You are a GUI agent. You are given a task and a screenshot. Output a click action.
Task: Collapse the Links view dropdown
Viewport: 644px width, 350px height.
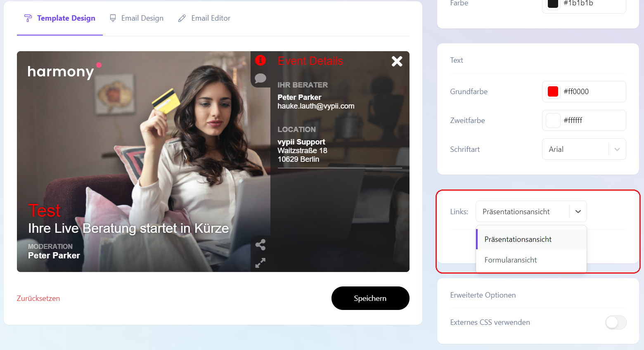[578, 212]
